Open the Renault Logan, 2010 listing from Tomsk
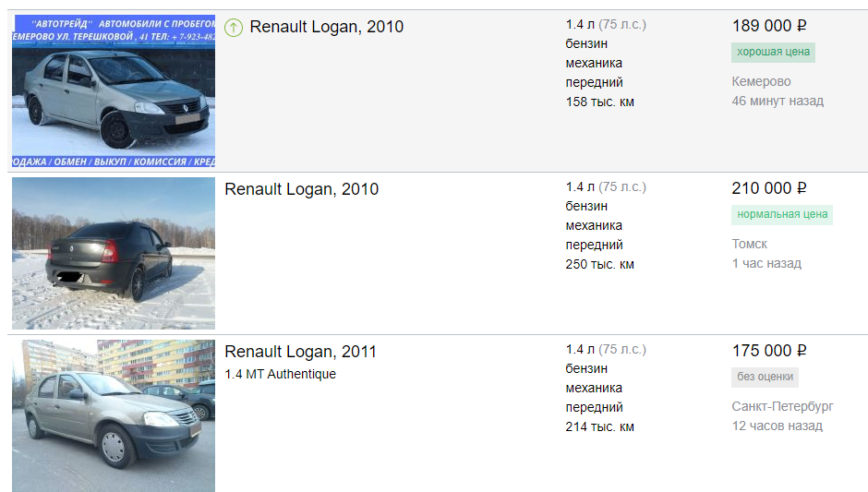The height and width of the screenshot is (492, 868). coord(301,189)
